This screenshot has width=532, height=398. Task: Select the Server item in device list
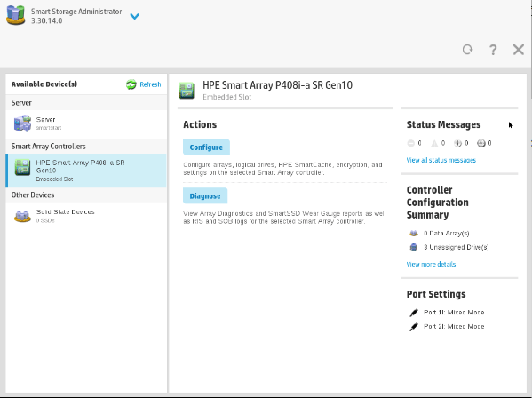coord(86,123)
